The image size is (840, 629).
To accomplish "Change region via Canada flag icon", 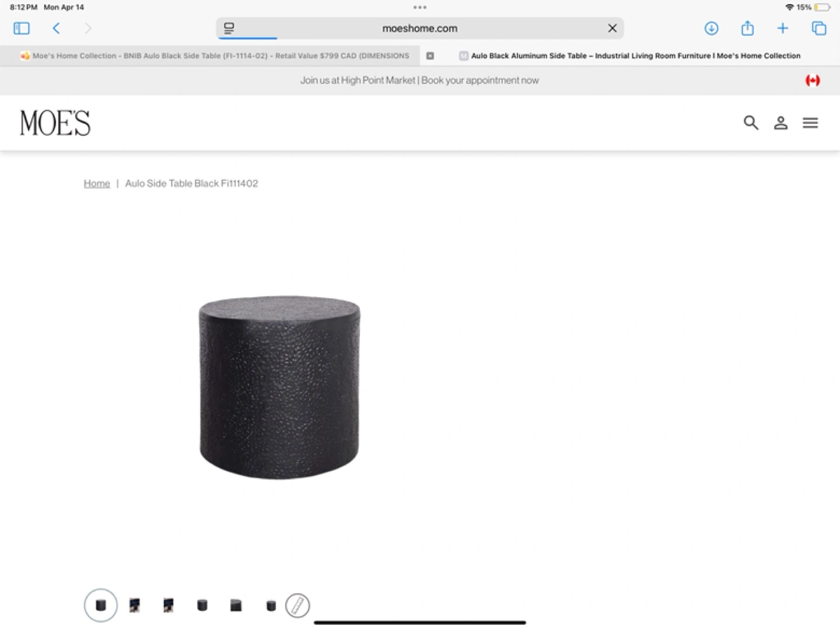I will point(813,81).
